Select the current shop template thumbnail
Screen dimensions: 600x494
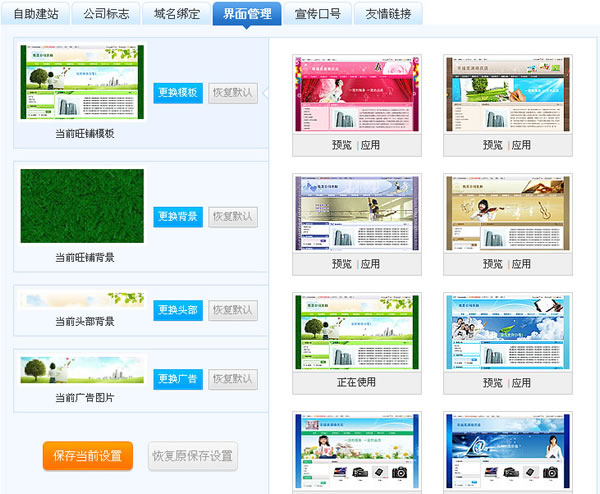[x=83, y=84]
